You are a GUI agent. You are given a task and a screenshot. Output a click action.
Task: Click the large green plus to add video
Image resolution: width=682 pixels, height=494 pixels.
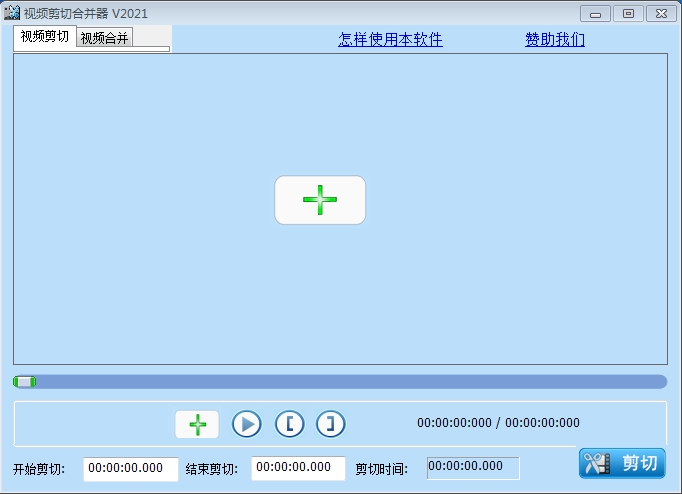coord(320,200)
